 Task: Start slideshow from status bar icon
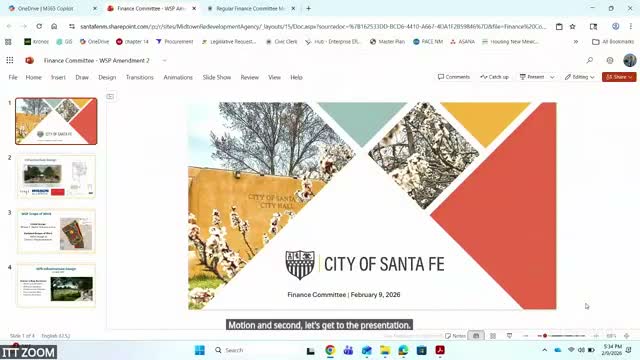(x=509, y=336)
